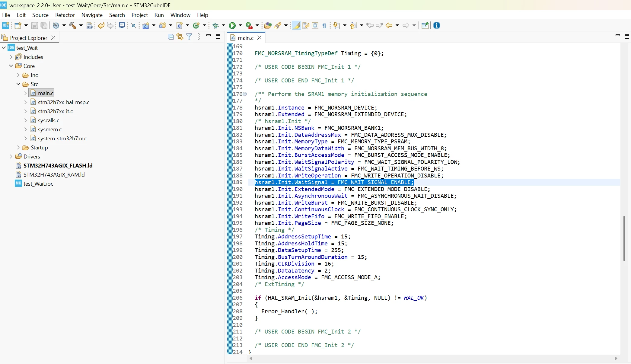Image resolution: width=631 pixels, height=364 pixels.
Task: Select the Project Explorer tab
Action: pos(29,38)
